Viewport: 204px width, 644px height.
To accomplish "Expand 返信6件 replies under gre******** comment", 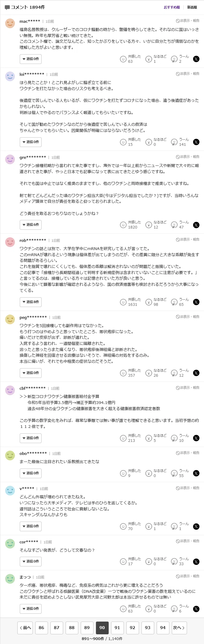I will [31, 225].
